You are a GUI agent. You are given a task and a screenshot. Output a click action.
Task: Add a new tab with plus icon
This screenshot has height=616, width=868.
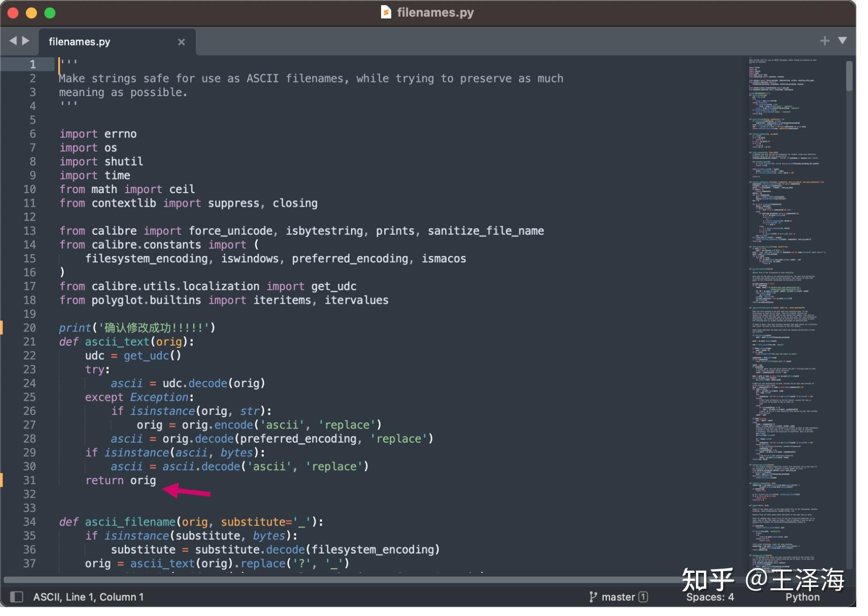click(x=824, y=41)
